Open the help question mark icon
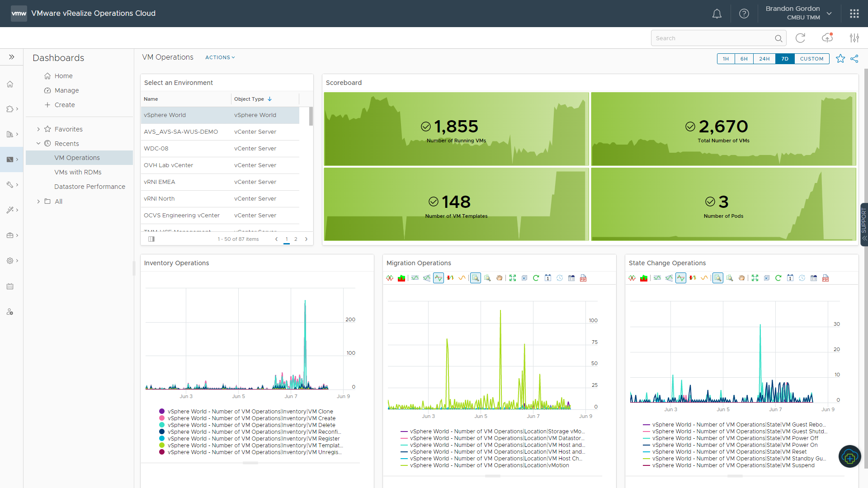The width and height of the screenshot is (868, 488). pyautogui.click(x=744, y=14)
